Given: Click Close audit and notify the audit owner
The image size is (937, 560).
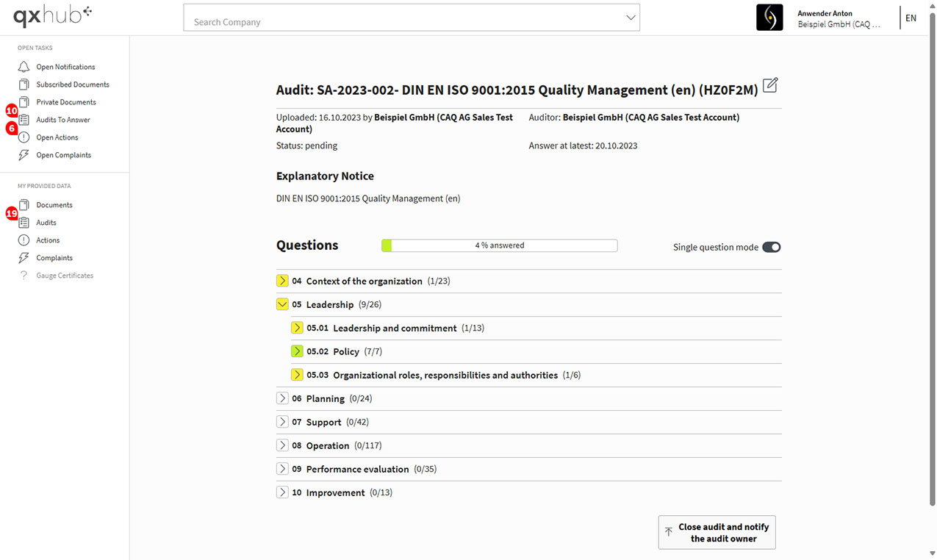Looking at the screenshot, I should click(717, 532).
